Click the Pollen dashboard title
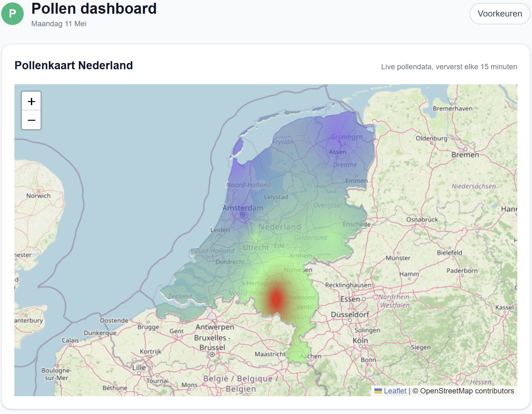Viewport: 532px width, 414px height. [x=94, y=8]
